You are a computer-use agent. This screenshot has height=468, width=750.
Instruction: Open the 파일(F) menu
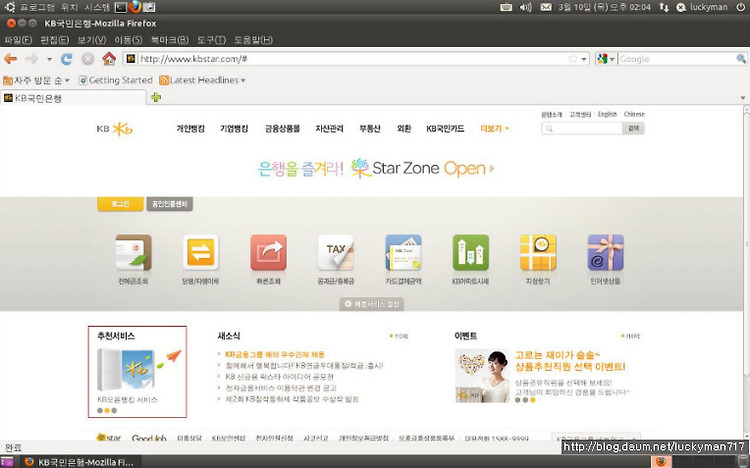[18, 40]
